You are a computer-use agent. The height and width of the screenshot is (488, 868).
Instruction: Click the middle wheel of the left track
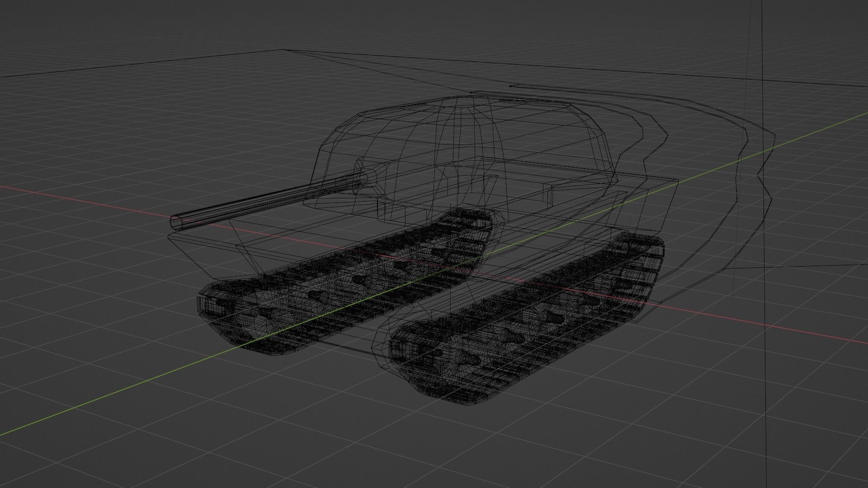pos(359,280)
